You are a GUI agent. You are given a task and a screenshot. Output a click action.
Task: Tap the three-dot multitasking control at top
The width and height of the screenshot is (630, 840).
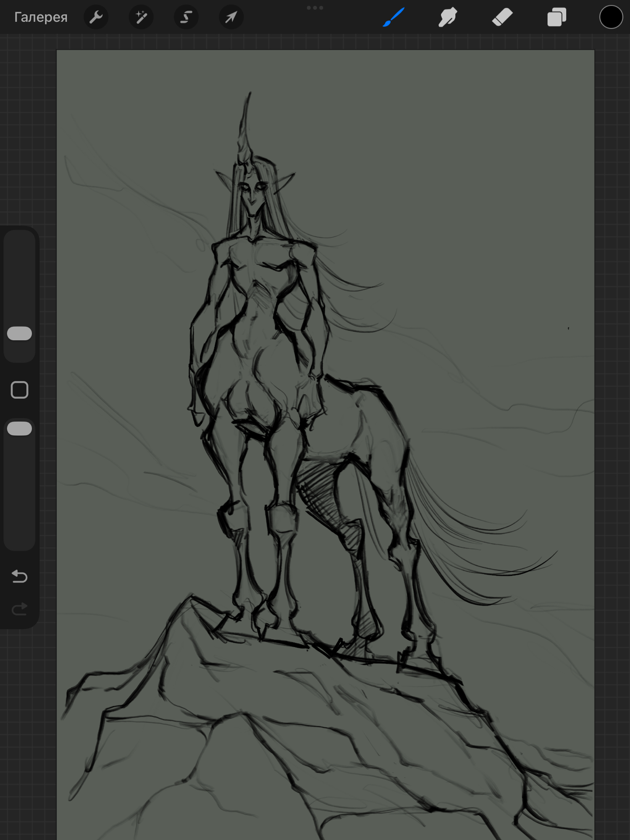pos(315,8)
